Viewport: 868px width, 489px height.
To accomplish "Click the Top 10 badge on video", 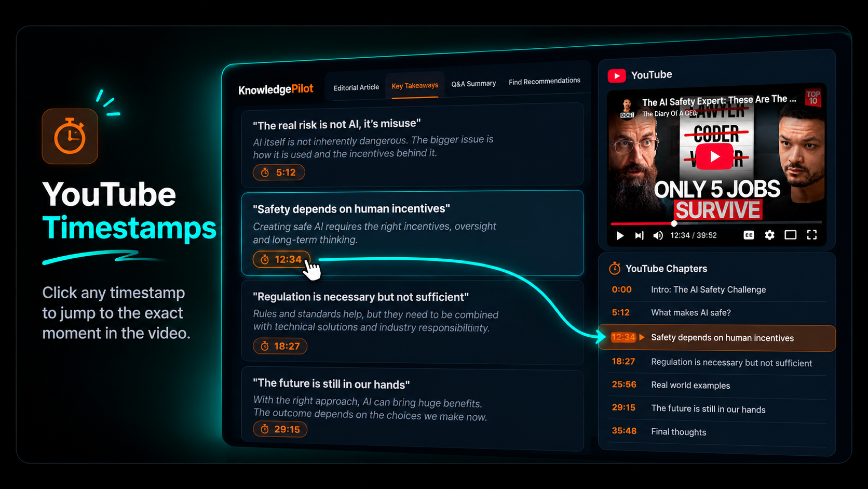I will [813, 98].
